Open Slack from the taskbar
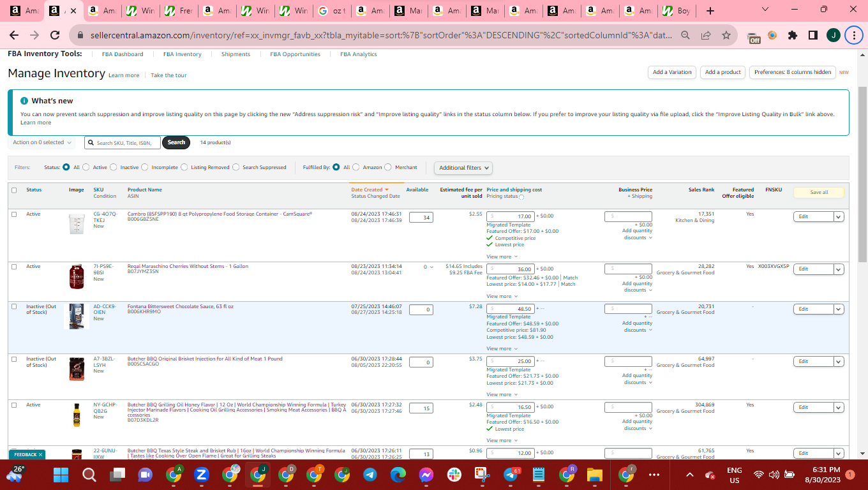 pos(454,475)
